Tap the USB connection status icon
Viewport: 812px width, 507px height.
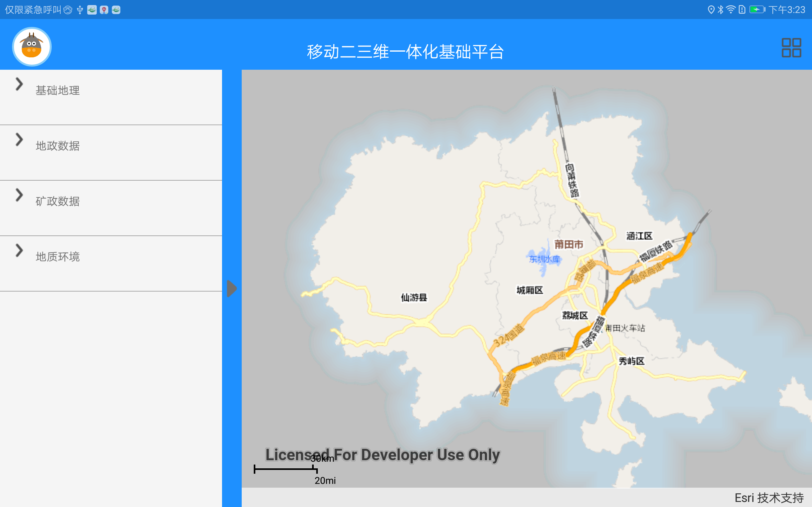80,10
